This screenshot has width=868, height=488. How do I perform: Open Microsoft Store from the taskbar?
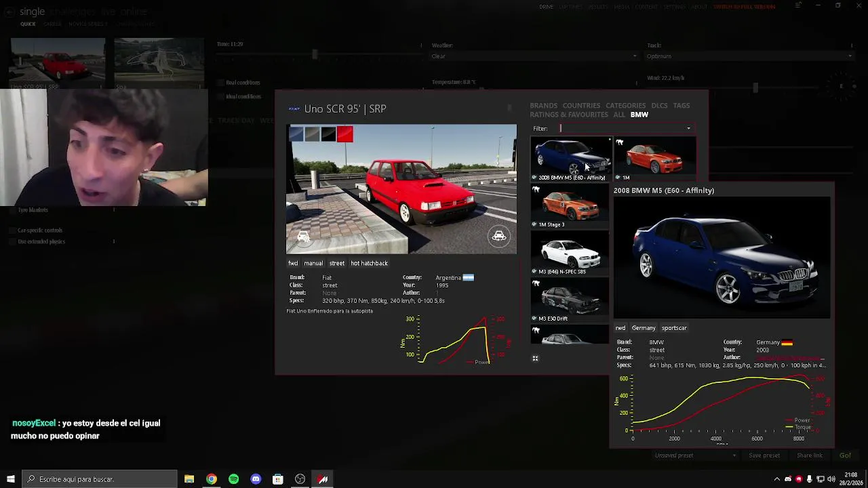coord(278,479)
